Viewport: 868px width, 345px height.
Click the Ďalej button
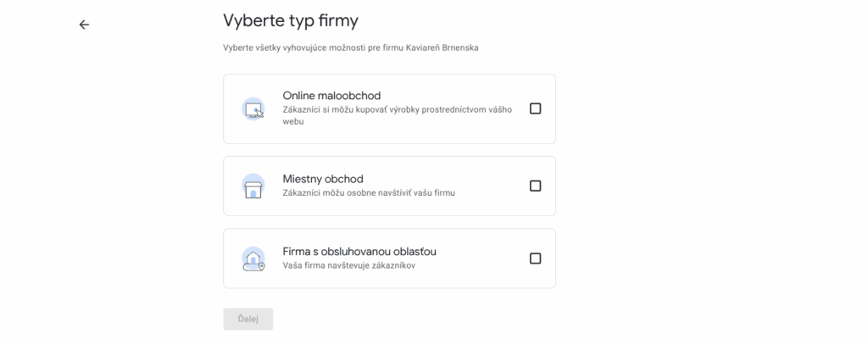(x=248, y=319)
